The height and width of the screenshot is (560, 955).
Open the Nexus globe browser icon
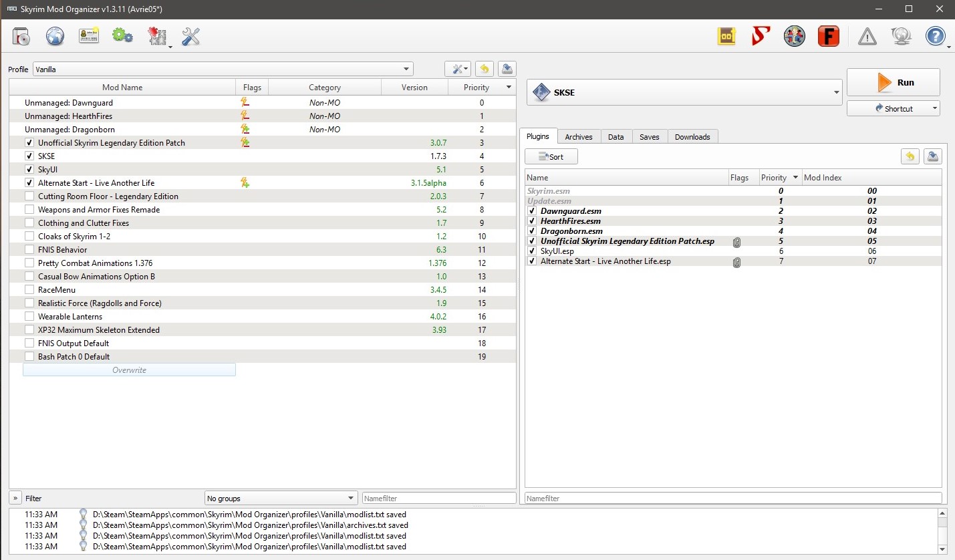pos(55,37)
